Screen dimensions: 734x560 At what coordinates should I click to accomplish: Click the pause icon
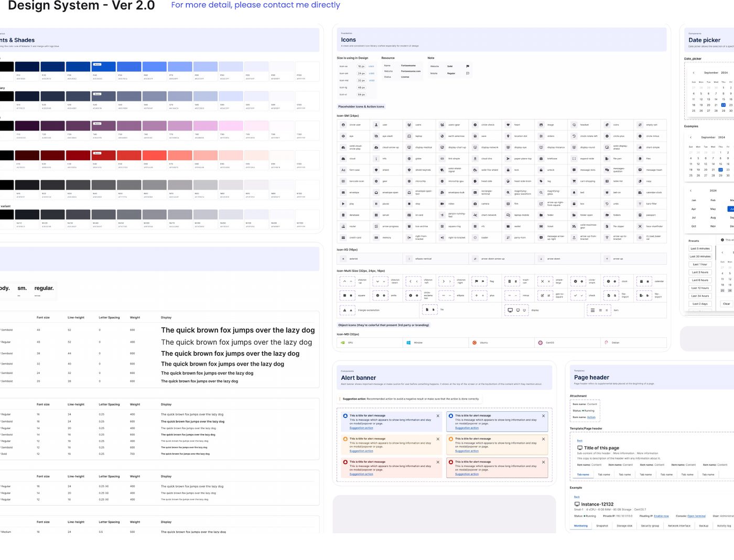click(x=376, y=204)
